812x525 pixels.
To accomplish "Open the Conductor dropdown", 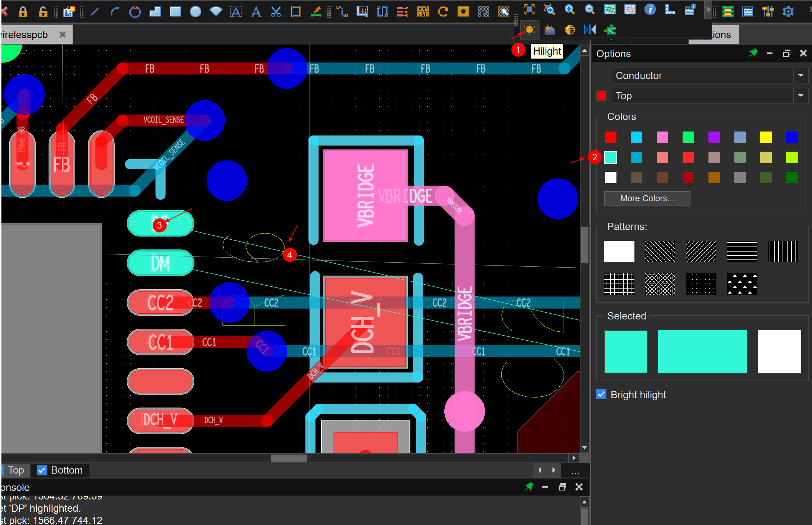I will [x=800, y=75].
